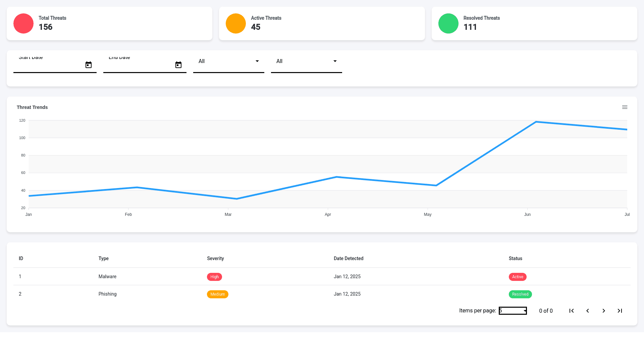Go to first page of table
644x362 pixels.
572,311
